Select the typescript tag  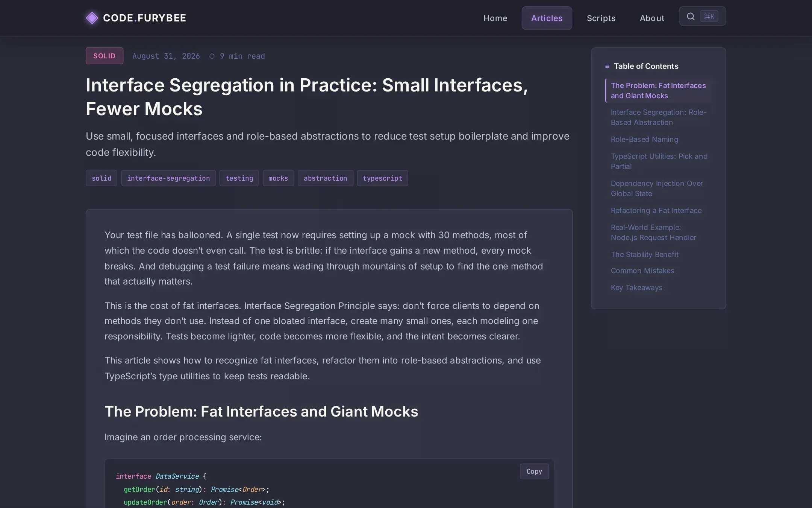pyautogui.click(x=382, y=178)
